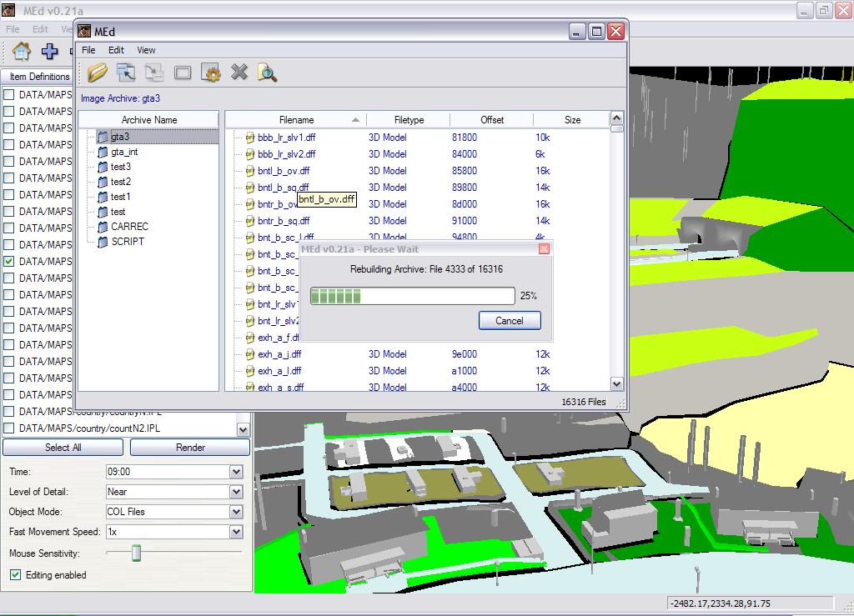Click the file icon beside exh_a_j.dff
This screenshot has width=854, height=616.
pos(250,354)
